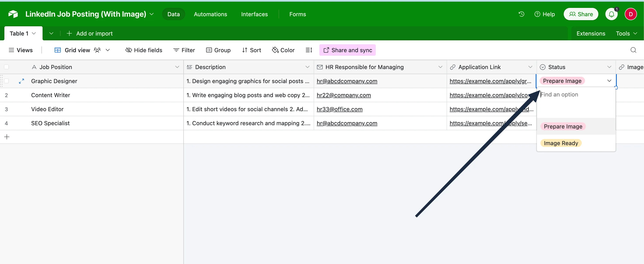Click the Share button
Image resolution: width=644 pixels, height=264 pixels.
click(x=581, y=14)
